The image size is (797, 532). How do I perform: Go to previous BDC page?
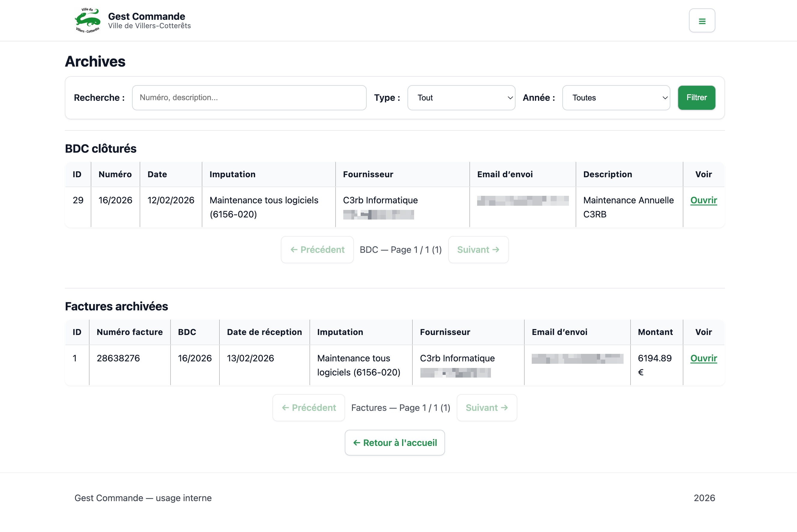(317, 250)
